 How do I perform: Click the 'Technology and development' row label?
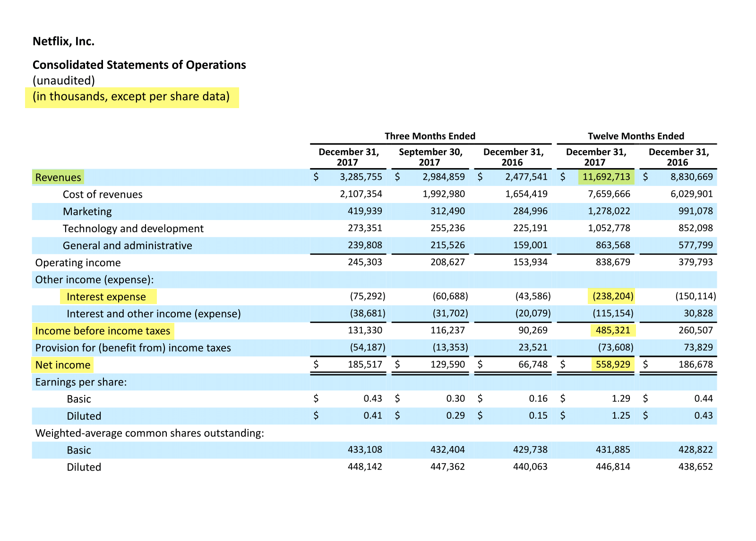pyautogui.click(x=133, y=228)
